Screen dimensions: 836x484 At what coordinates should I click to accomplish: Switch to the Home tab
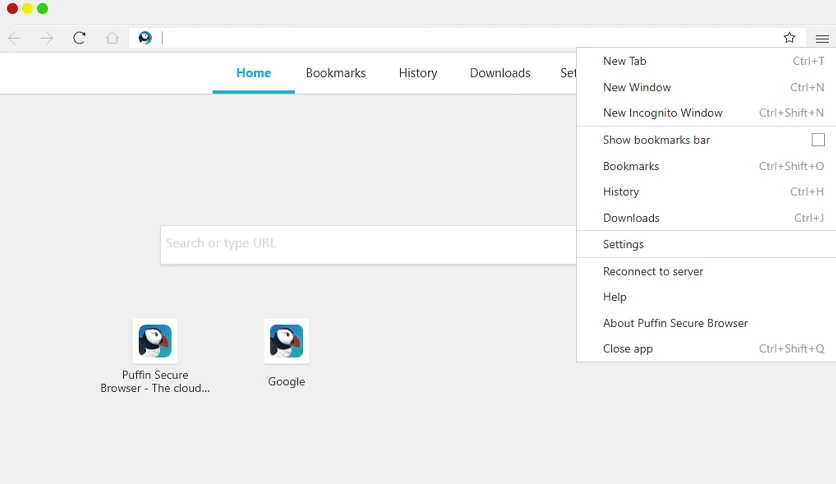[x=254, y=73]
